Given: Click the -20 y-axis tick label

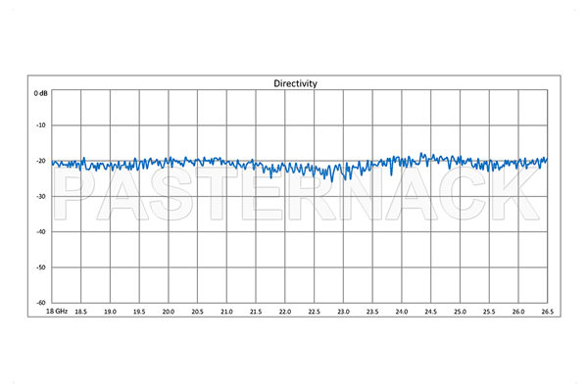Looking at the screenshot, I should pos(41,161).
